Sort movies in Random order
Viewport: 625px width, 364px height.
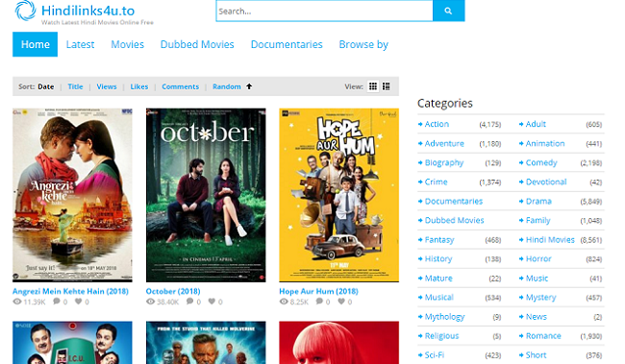(226, 86)
